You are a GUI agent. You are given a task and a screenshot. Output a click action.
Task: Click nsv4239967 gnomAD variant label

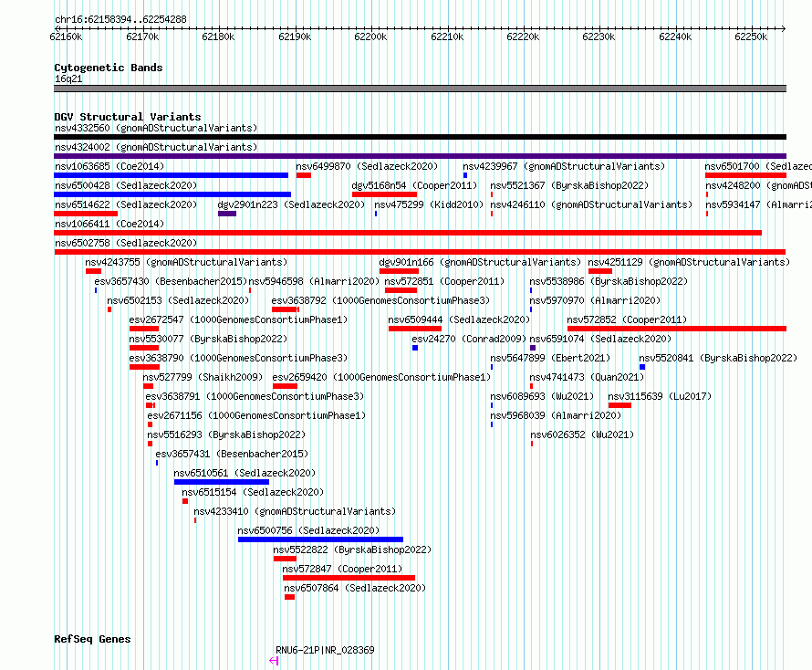point(564,166)
